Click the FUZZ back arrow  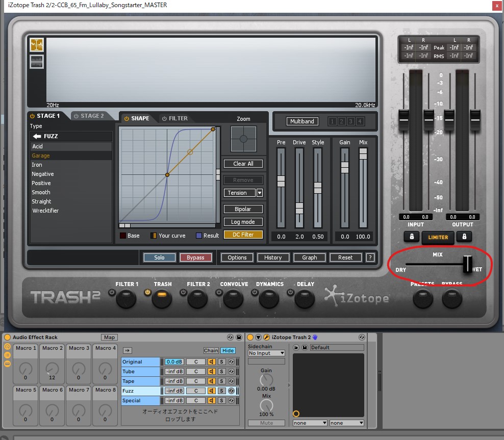point(37,136)
